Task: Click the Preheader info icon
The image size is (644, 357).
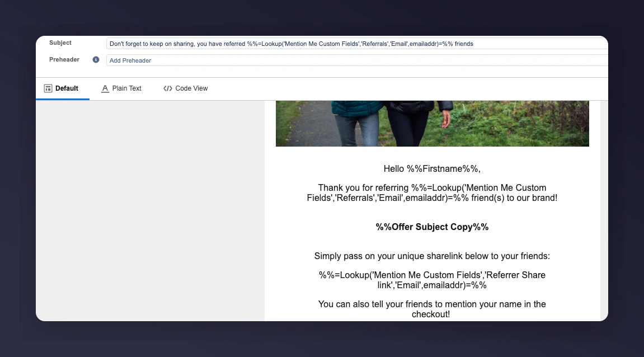Action: point(96,59)
